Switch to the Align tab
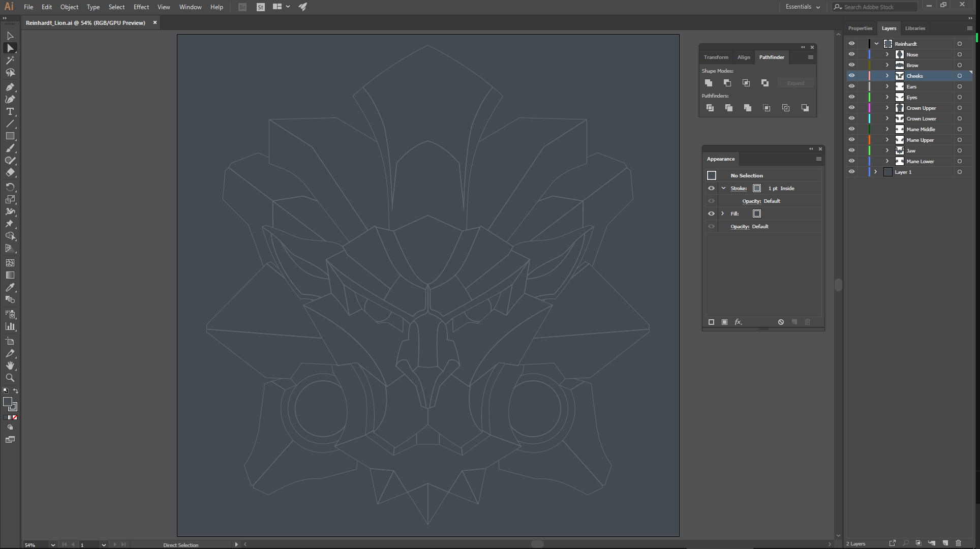The width and height of the screenshot is (980, 549). (x=744, y=57)
